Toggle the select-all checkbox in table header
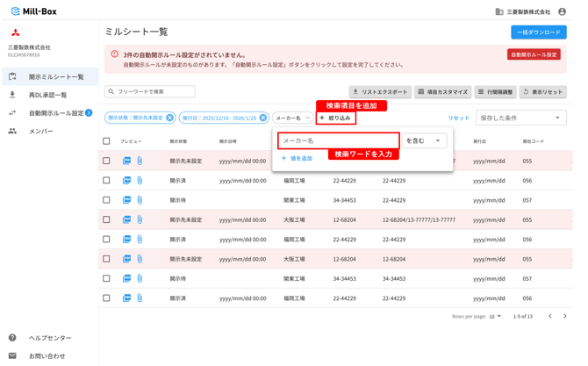The height and width of the screenshot is (366, 588). tap(106, 141)
